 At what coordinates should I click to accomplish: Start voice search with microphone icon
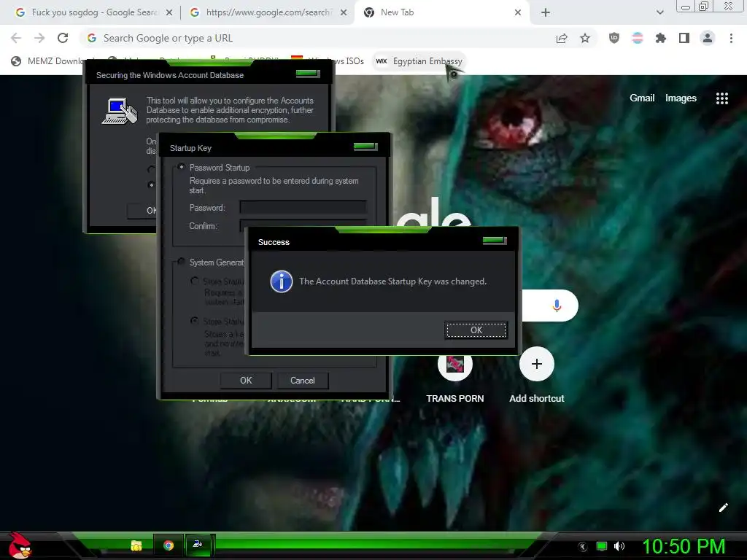tap(557, 306)
